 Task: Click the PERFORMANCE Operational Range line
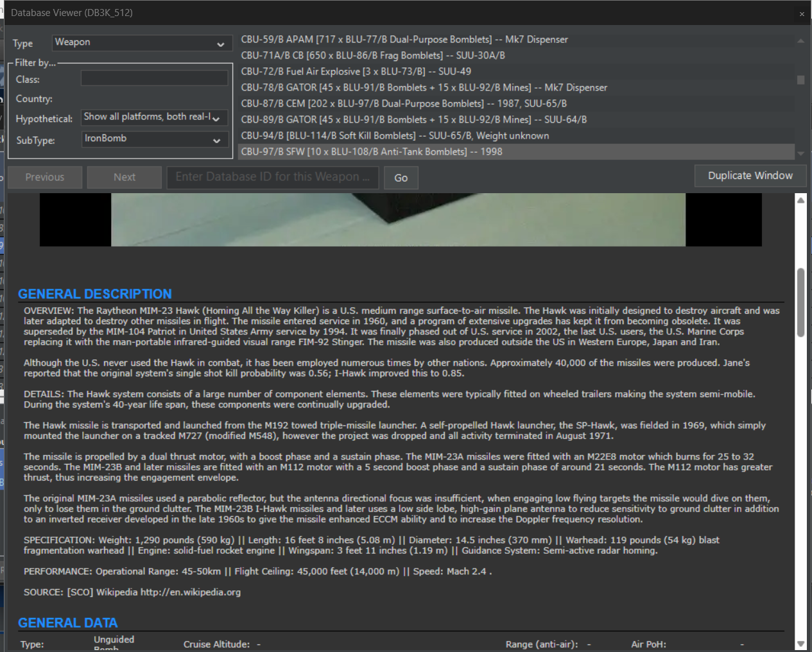click(x=258, y=571)
